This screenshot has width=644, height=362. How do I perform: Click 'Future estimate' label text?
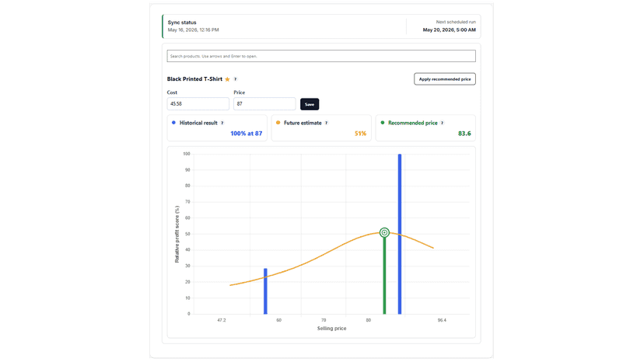pyautogui.click(x=303, y=123)
